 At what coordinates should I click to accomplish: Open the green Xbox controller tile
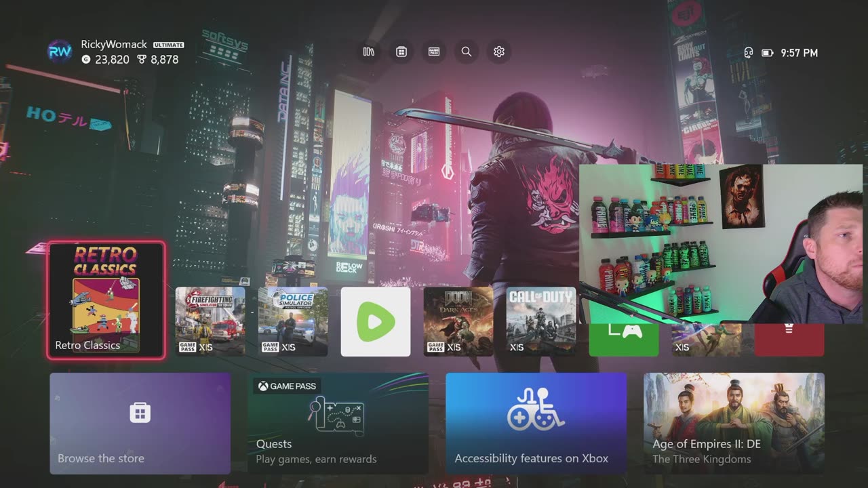pyautogui.click(x=624, y=340)
